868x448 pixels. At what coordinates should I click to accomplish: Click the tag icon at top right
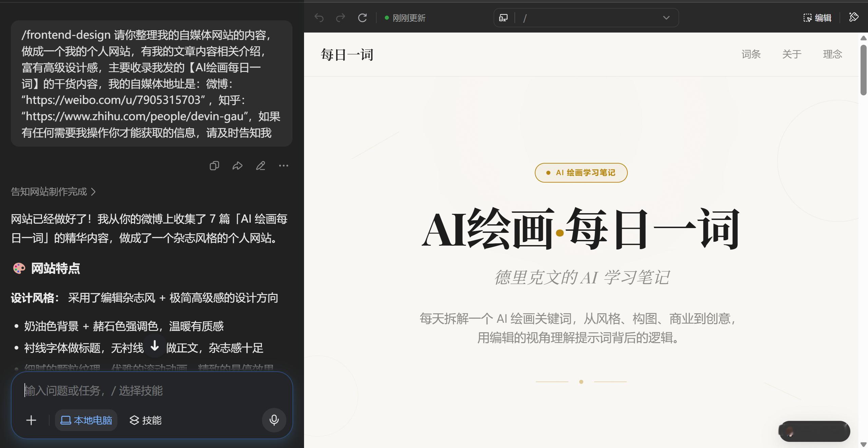click(x=854, y=17)
